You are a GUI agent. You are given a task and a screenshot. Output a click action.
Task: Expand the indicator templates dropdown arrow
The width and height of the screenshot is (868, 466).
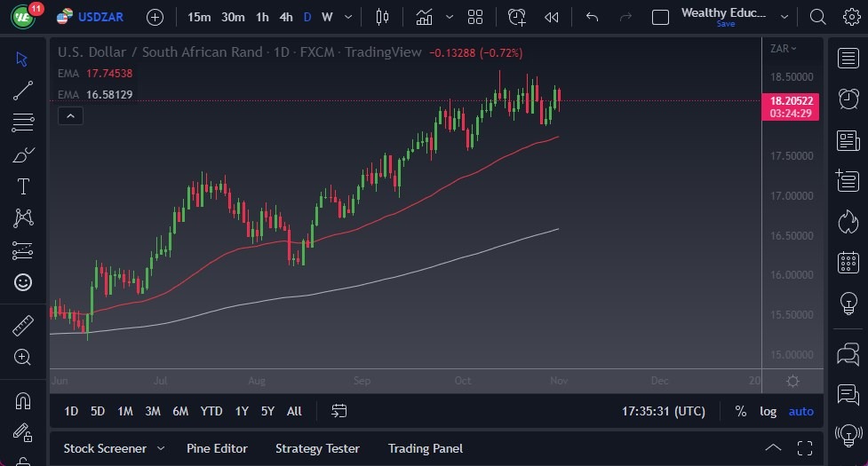450,17
